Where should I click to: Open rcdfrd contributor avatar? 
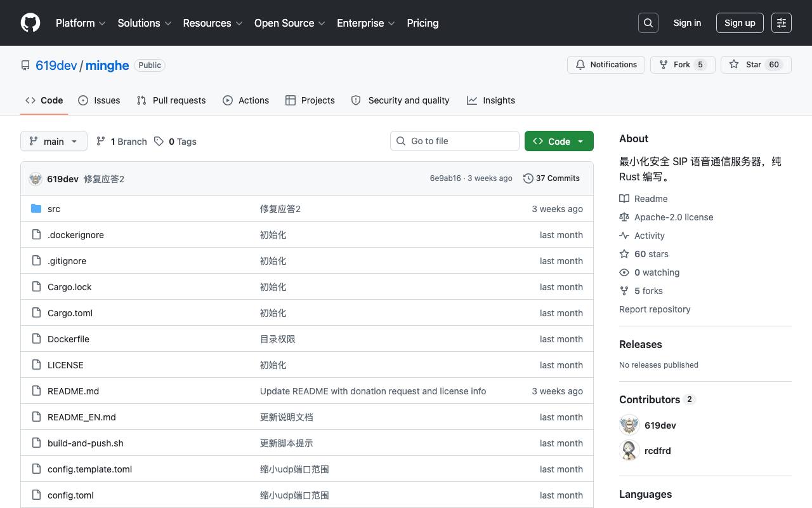point(629,451)
